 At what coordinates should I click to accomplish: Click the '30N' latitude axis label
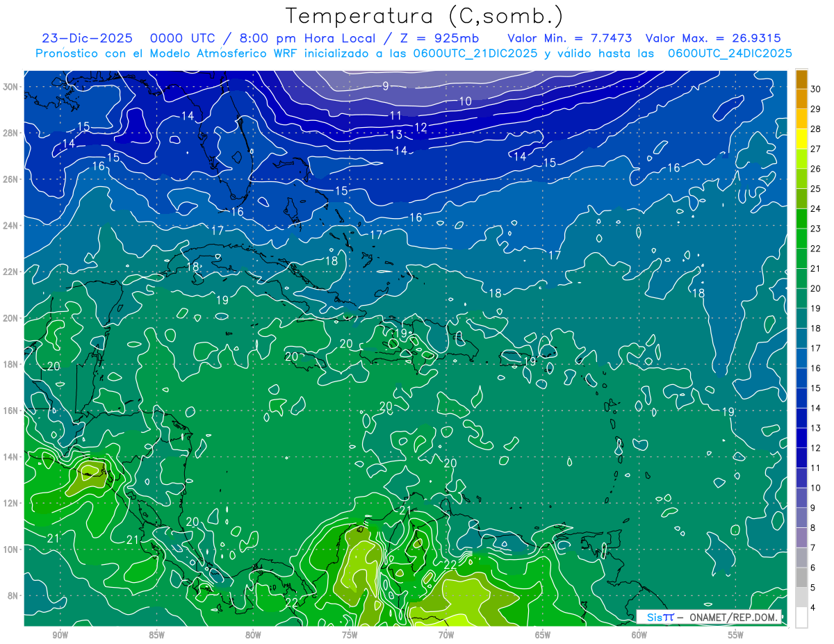[11, 87]
